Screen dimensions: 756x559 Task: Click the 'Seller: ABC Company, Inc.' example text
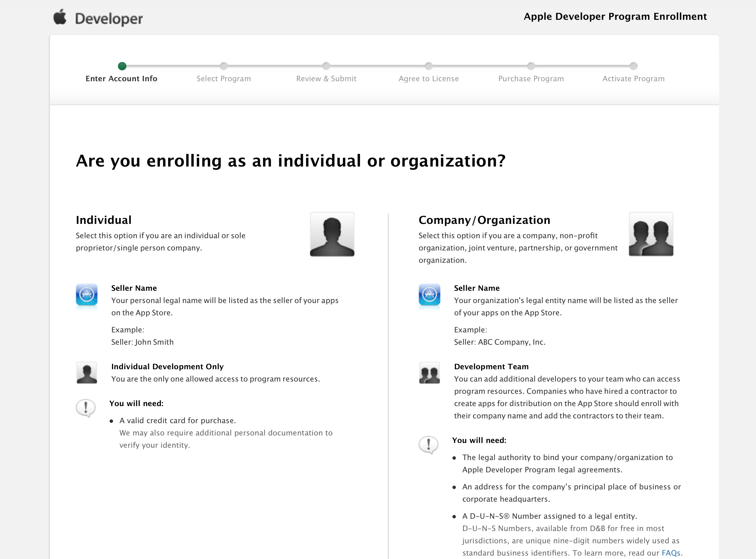coord(500,342)
